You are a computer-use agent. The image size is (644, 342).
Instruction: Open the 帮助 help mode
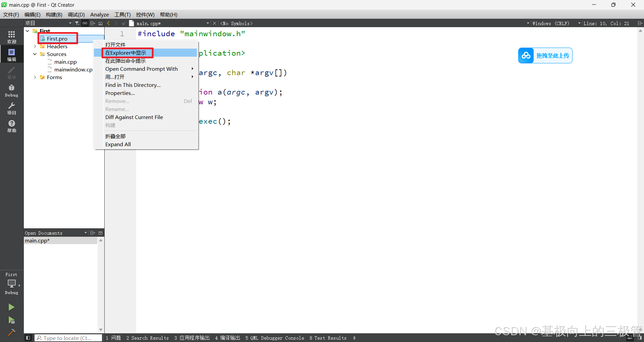pos(12,126)
